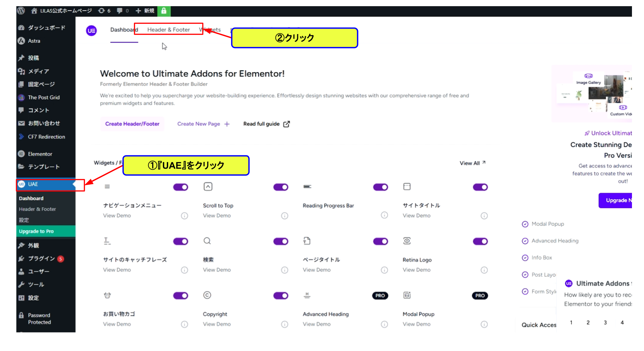Click the 新規 add new button
This screenshot has height=351, width=644.
click(145, 11)
